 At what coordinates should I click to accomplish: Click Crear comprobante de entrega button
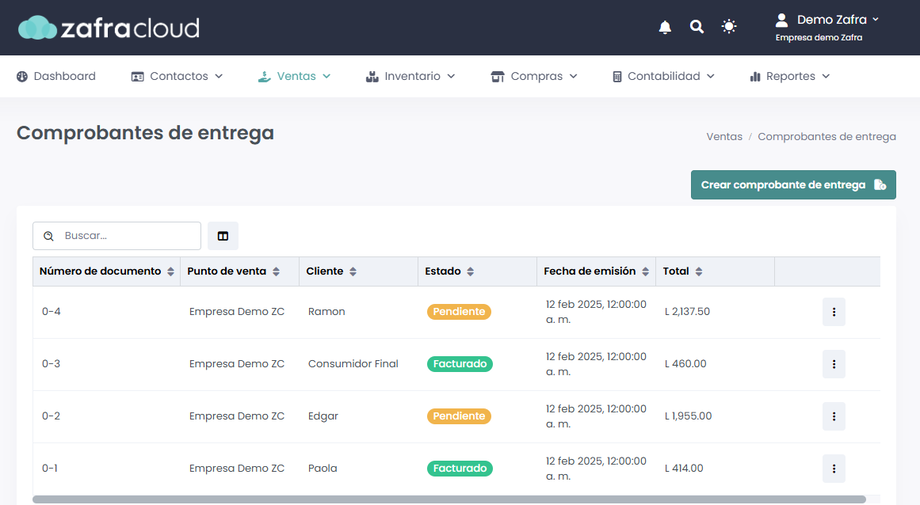click(x=793, y=185)
